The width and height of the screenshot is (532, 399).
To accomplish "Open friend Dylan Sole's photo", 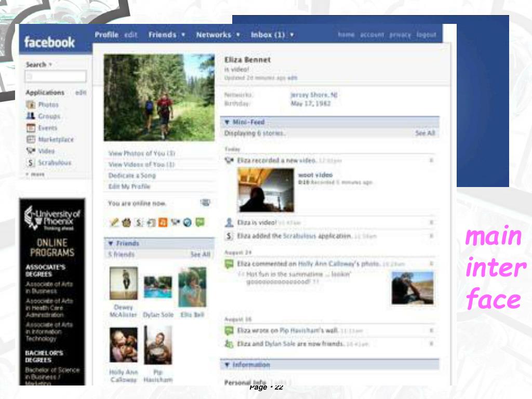I will (x=158, y=287).
